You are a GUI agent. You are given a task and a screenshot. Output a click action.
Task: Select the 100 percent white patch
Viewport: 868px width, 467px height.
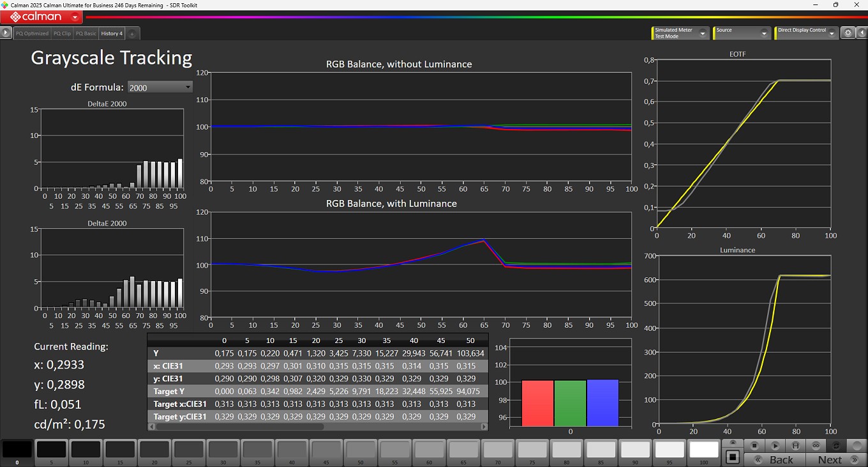pos(704,451)
